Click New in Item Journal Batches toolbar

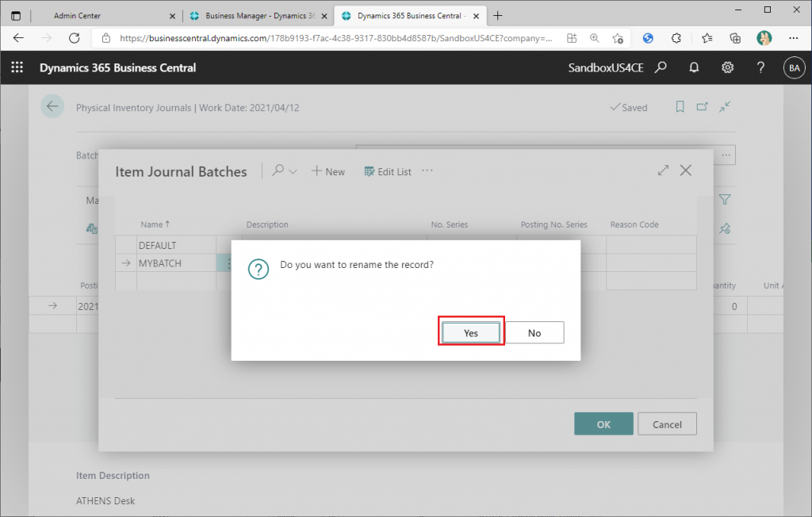tap(328, 171)
